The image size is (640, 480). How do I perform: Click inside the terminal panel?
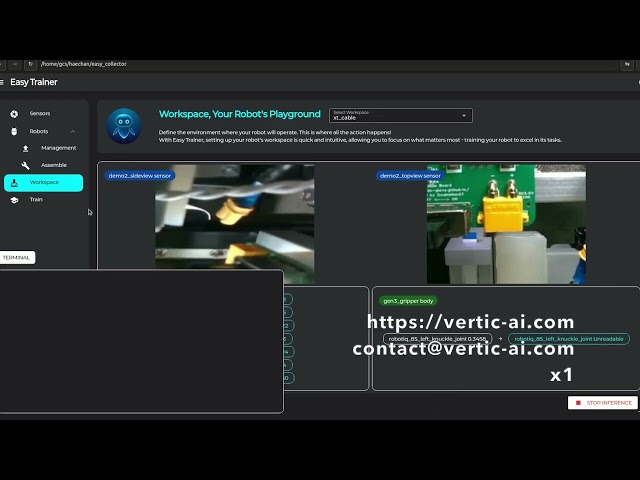click(x=141, y=341)
